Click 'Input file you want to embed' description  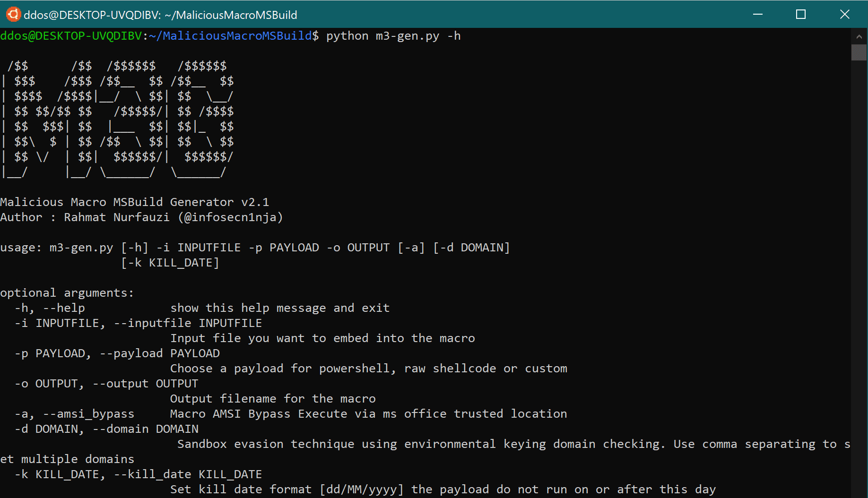click(322, 338)
